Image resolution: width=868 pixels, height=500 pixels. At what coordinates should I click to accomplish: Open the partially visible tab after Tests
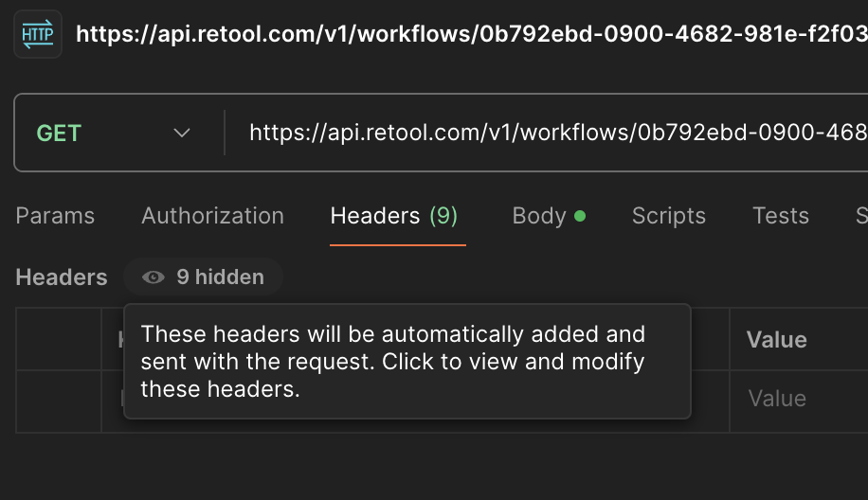[861, 216]
